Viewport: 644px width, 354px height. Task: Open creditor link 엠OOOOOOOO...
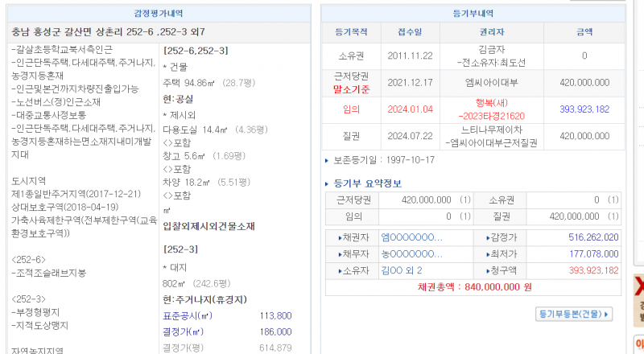point(411,237)
